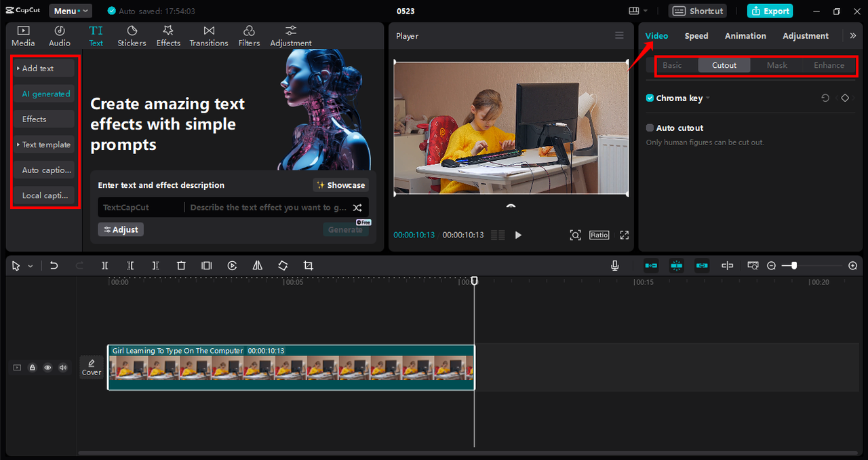Shuffle random prompt icon
Screen dimensions: 868x460
357,208
